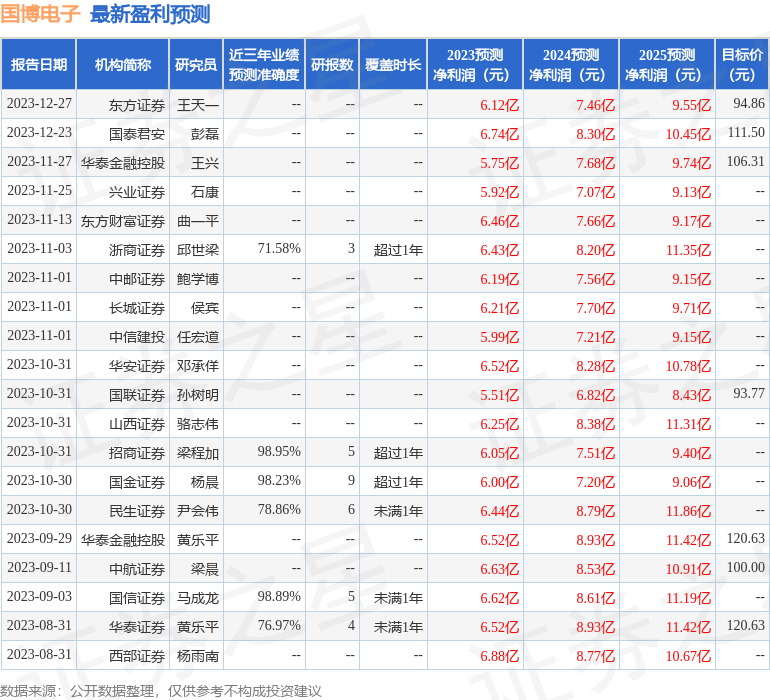
Task: Click target price 106.31
Action: (x=745, y=162)
